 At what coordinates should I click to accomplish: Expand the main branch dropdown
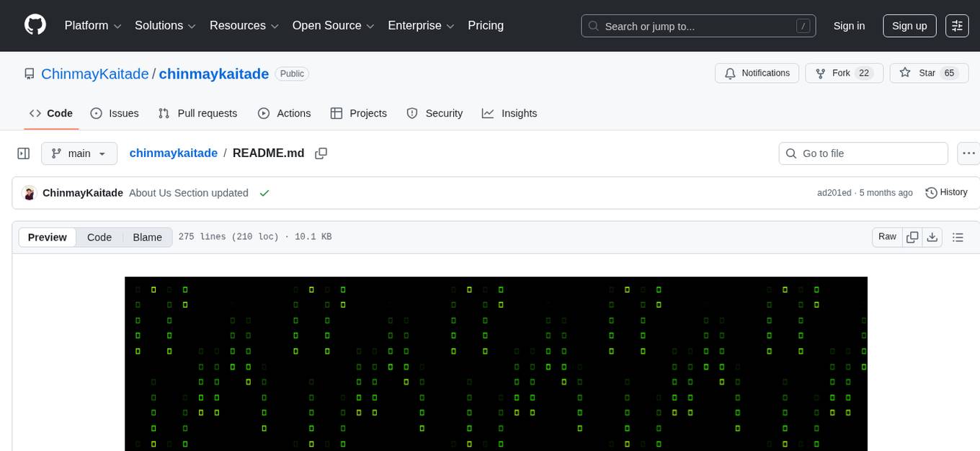79,153
